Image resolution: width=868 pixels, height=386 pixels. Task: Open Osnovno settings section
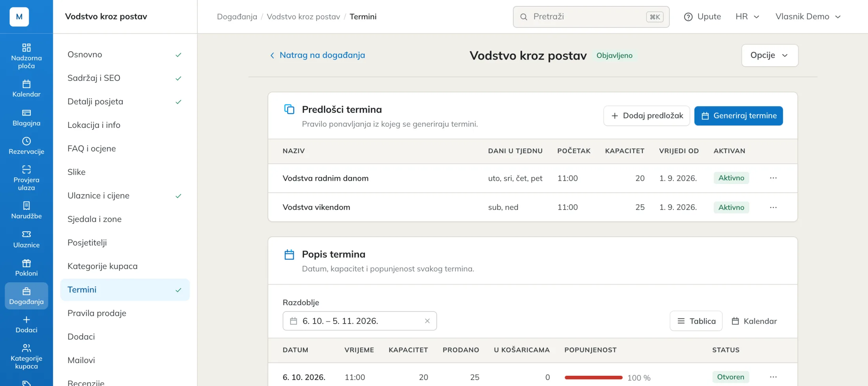[125, 54]
